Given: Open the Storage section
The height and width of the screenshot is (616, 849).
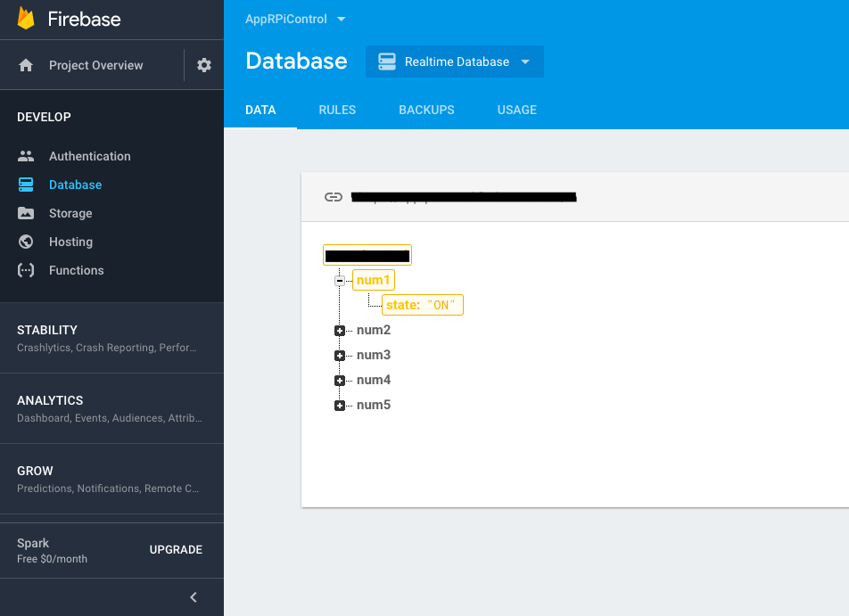Looking at the screenshot, I should pyautogui.click(x=70, y=213).
